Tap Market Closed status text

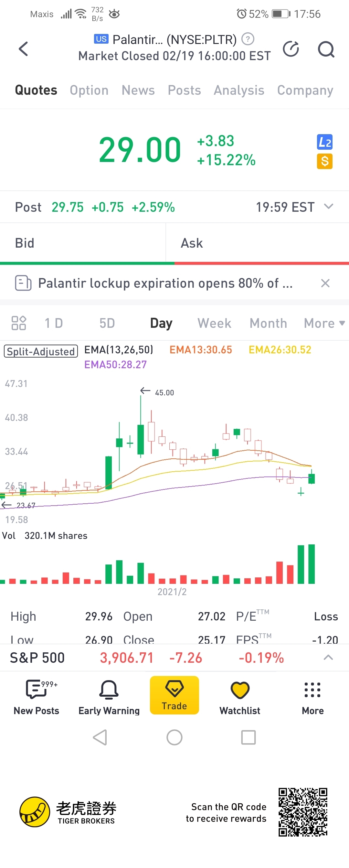174,56
